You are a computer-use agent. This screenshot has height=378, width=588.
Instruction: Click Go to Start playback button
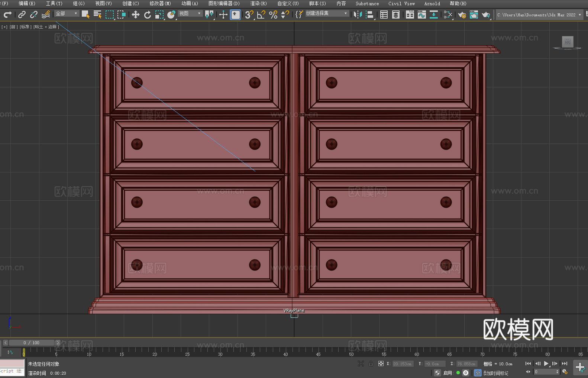tap(528, 364)
